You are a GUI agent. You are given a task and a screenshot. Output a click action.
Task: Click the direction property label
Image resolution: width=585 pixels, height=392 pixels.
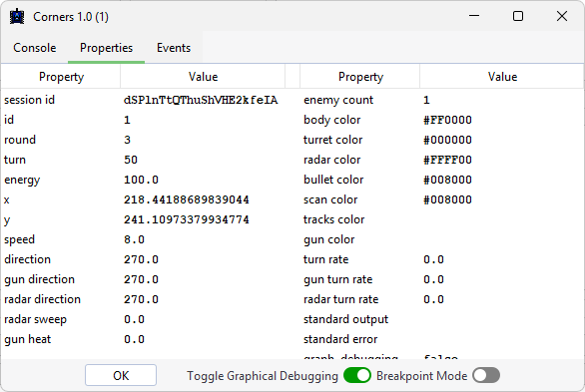tap(27, 259)
